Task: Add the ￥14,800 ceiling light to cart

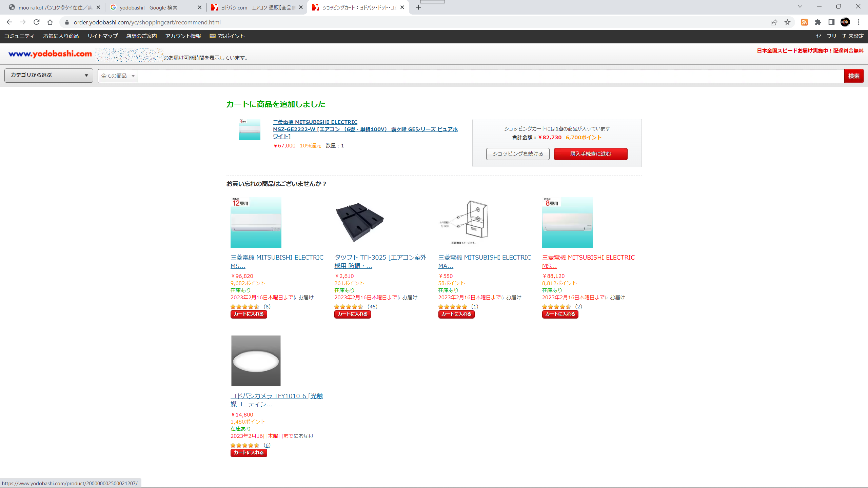Action: pos(249,453)
